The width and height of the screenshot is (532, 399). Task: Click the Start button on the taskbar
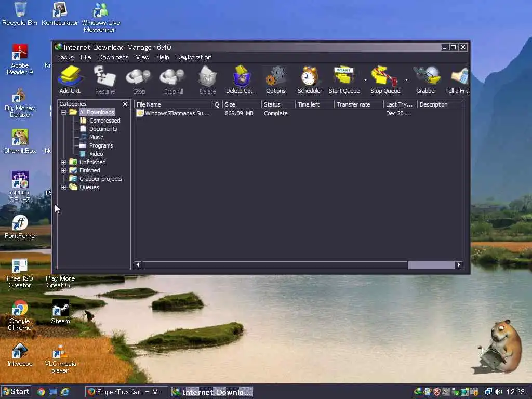pyautogui.click(x=16, y=392)
